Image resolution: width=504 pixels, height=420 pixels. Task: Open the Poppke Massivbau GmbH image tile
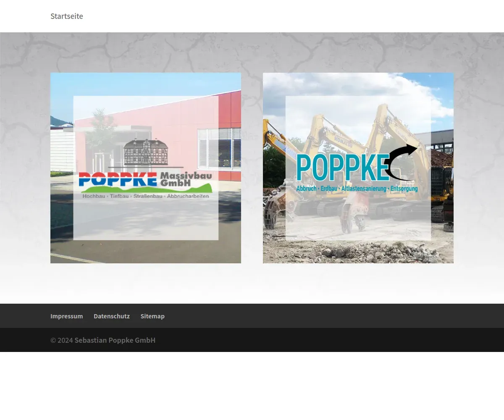[x=146, y=168]
